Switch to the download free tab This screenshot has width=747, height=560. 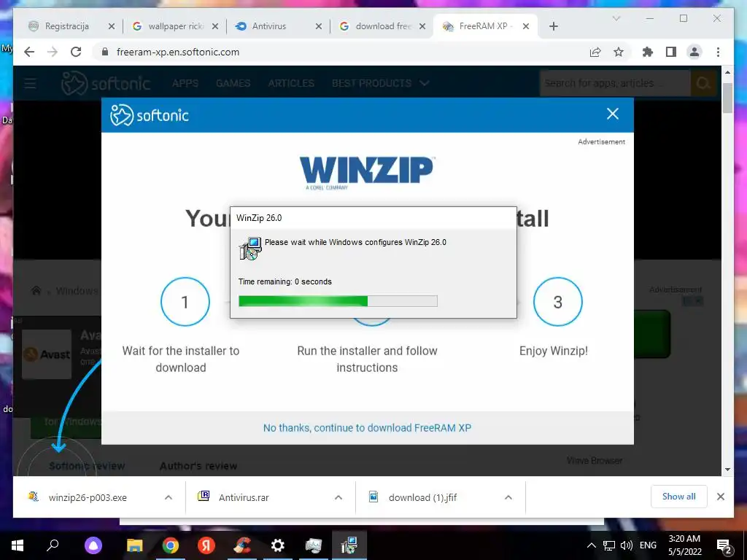pos(383,26)
